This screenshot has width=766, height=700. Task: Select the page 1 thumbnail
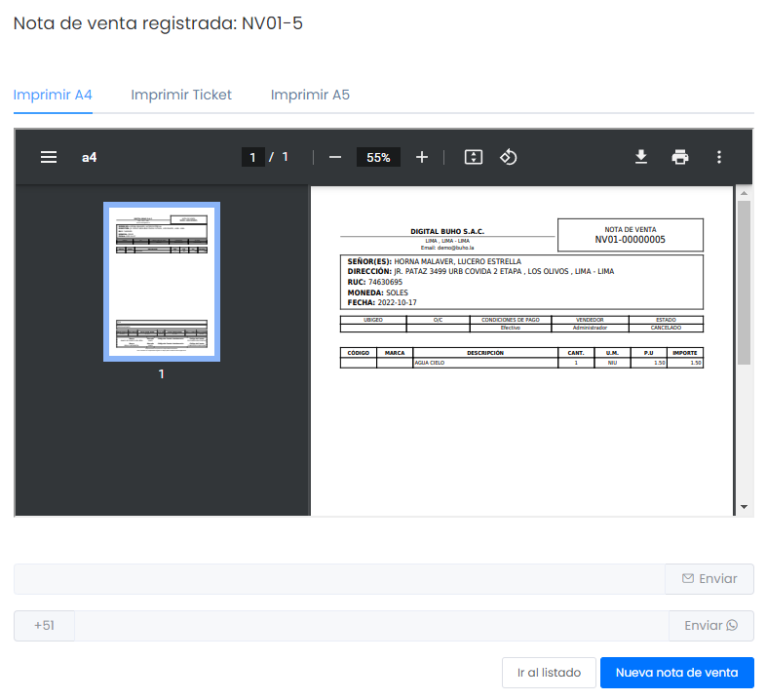point(162,282)
